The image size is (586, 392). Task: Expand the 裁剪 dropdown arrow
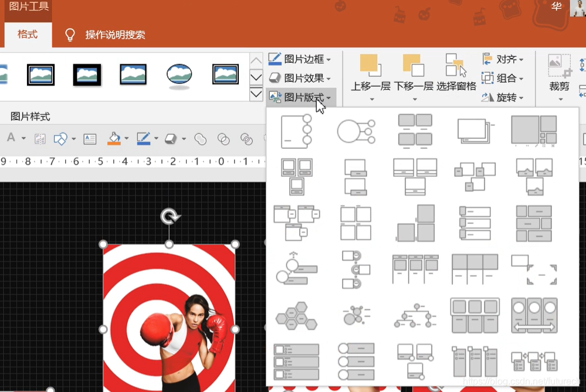click(x=560, y=99)
